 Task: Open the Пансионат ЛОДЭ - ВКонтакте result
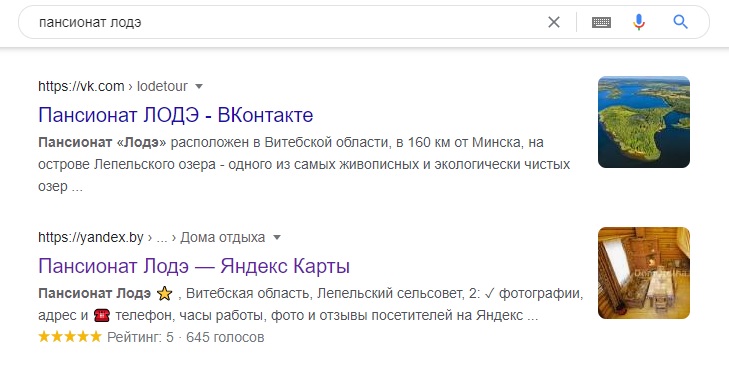click(x=176, y=115)
